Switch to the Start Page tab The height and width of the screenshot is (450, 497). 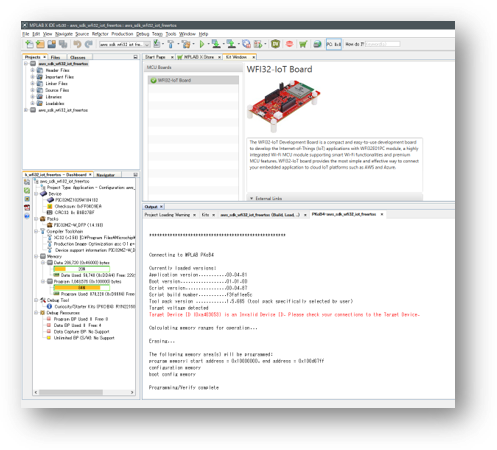pos(155,57)
